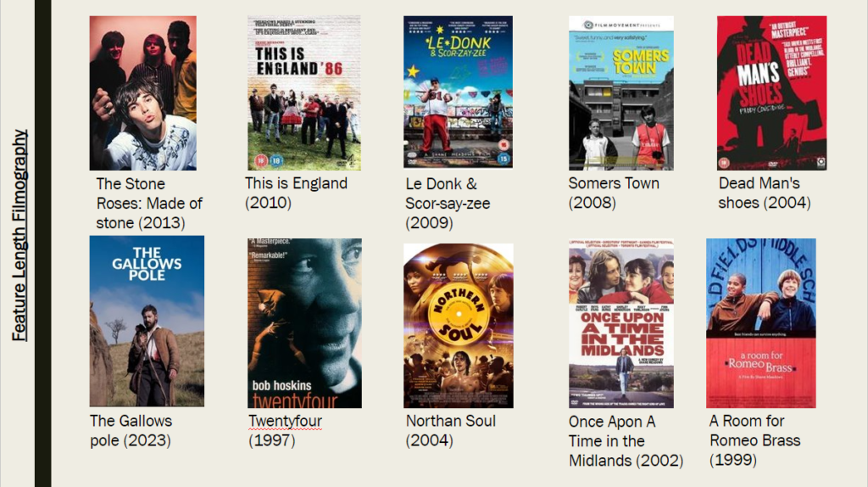This screenshot has height=487, width=868.
Task: Click the 'Dead Man's shoes (2004)' caption
Action: pyautogui.click(x=765, y=193)
